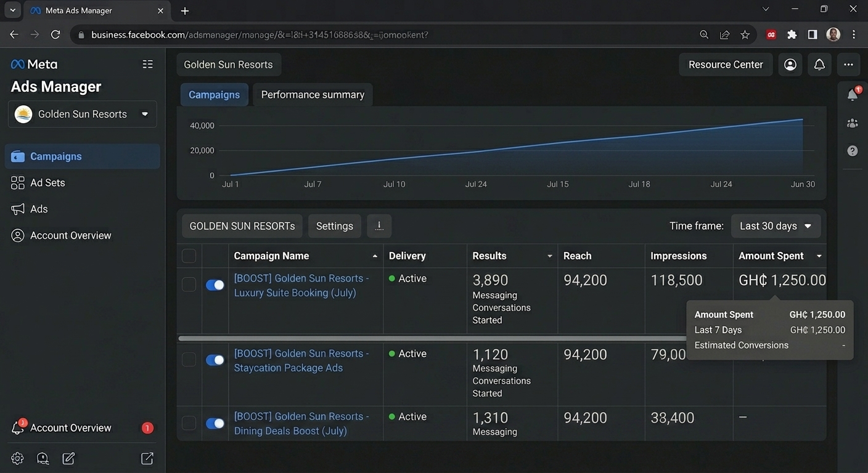Click the search bug icon at the sidebar bottom
Viewport: 868px width, 473px height.
point(43,458)
